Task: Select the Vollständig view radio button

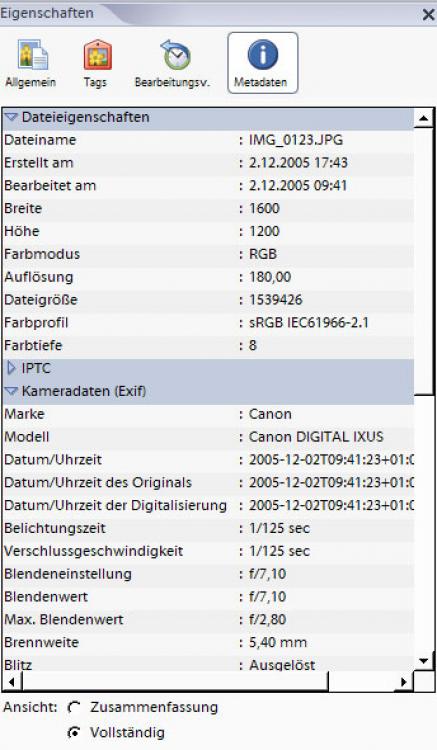Action: tap(74, 732)
